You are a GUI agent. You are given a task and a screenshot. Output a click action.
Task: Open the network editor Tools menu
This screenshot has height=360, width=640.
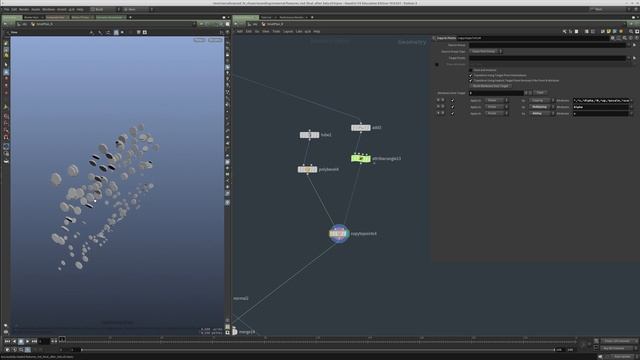coord(276,31)
